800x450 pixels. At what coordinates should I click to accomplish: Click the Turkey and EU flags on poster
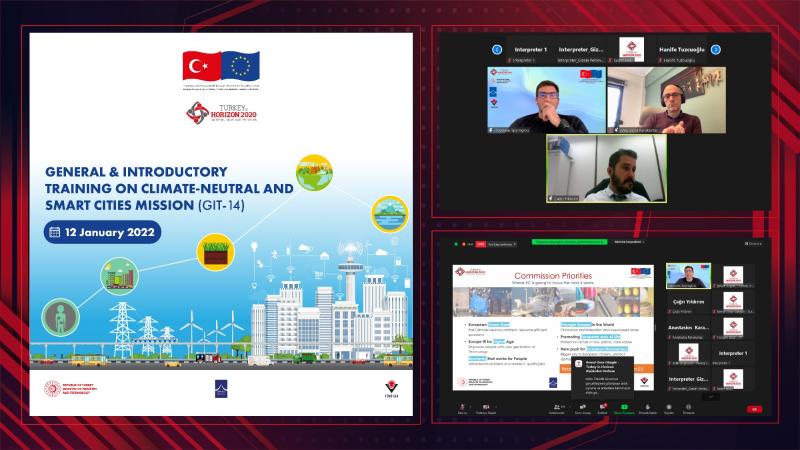(x=221, y=65)
